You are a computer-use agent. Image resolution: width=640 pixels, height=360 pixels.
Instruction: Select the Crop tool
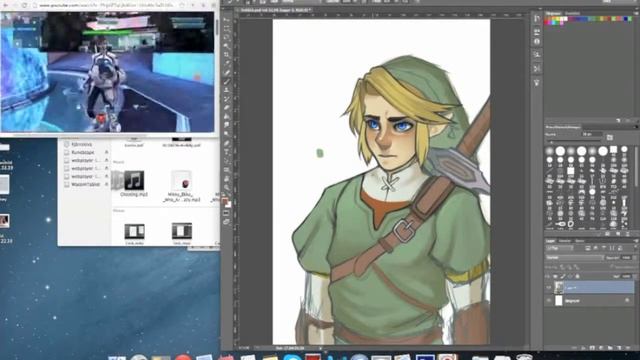227,55
